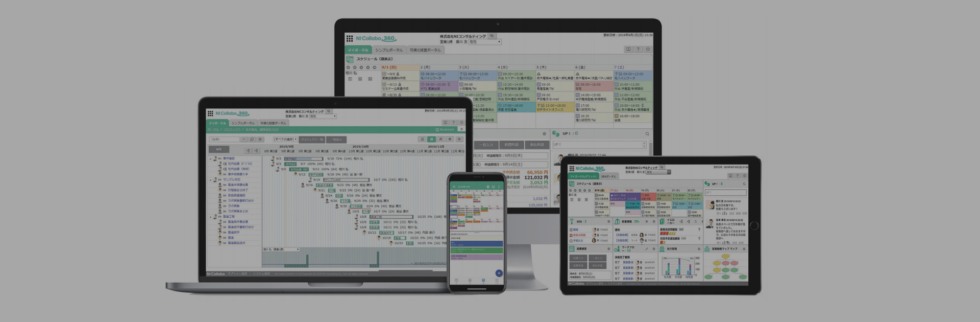The height and width of the screenshot is (322, 980).
Task: Collapse the 要件確認 tree node on laptop
Action: coord(210,158)
